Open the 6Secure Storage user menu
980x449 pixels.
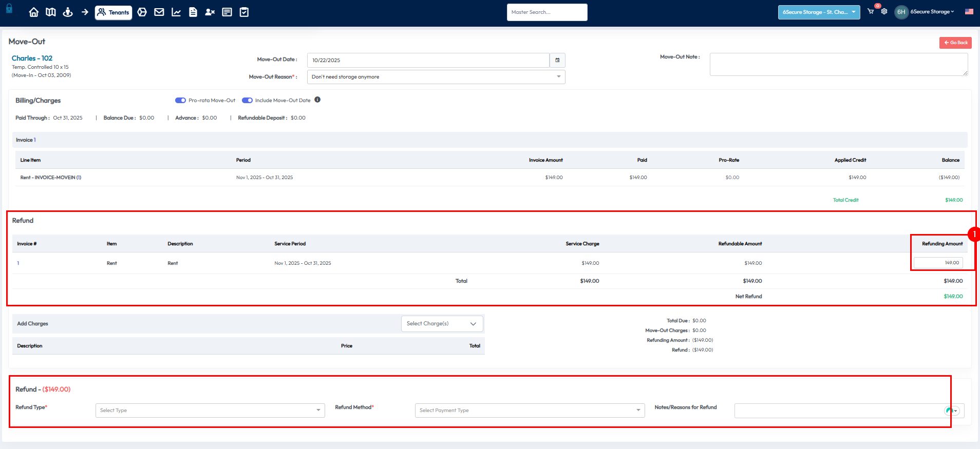[931, 12]
